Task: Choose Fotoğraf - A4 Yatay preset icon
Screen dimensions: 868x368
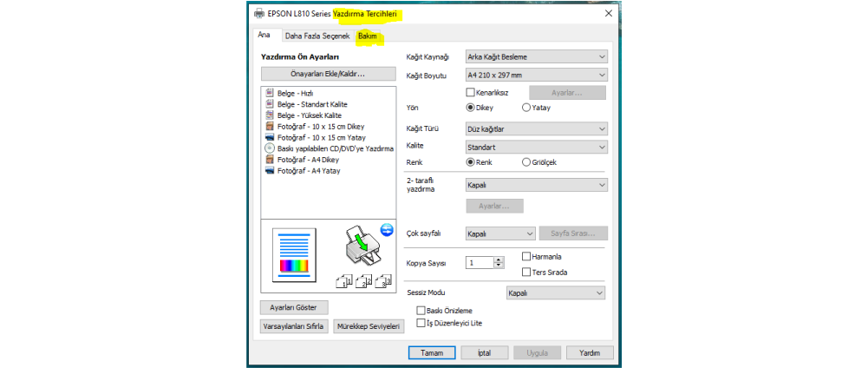Action: (270, 171)
